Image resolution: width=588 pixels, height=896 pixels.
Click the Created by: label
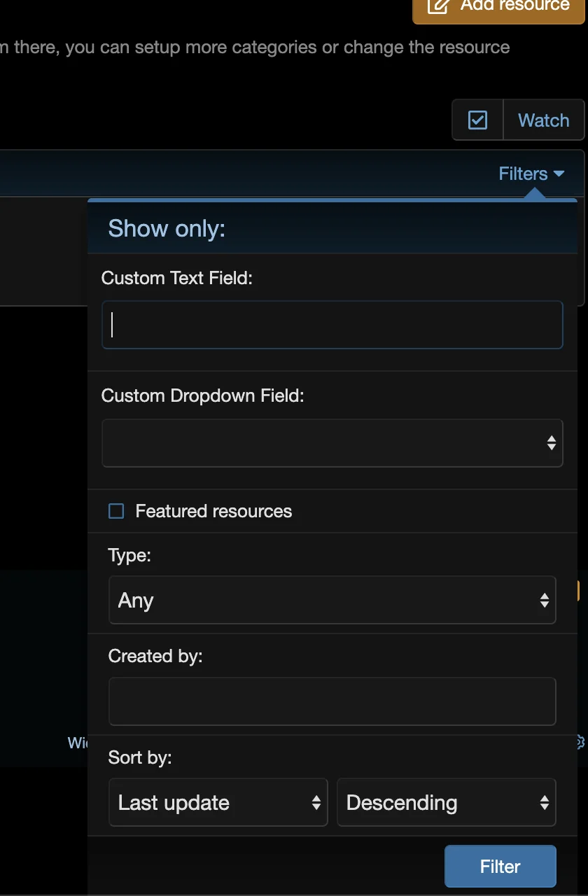click(x=155, y=656)
